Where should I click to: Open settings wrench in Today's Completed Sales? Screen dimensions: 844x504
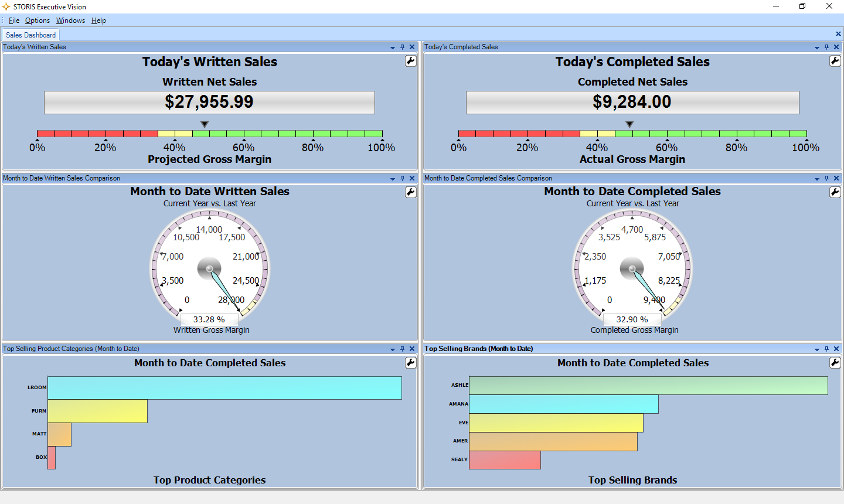click(x=835, y=61)
